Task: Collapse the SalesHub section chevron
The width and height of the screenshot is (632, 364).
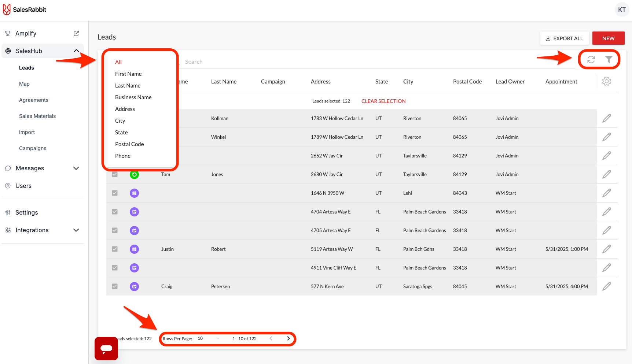Action: [76, 51]
